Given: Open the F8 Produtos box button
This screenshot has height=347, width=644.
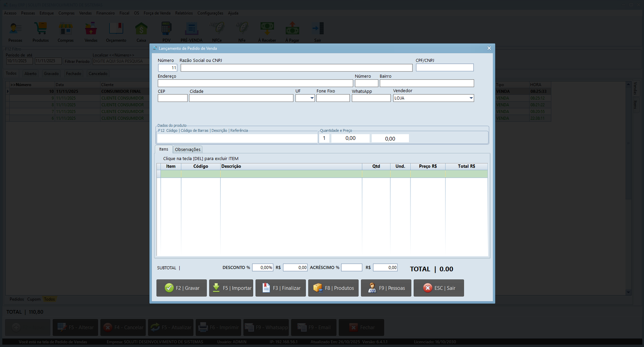Looking at the screenshot, I should pyautogui.click(x=333, y=288).
